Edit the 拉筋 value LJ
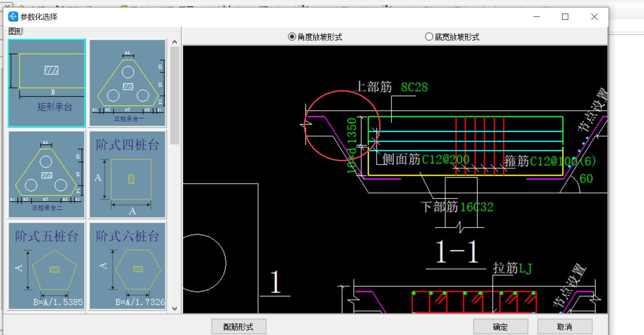Viewport: 644px width, 335px height. [x=526, y=269]
